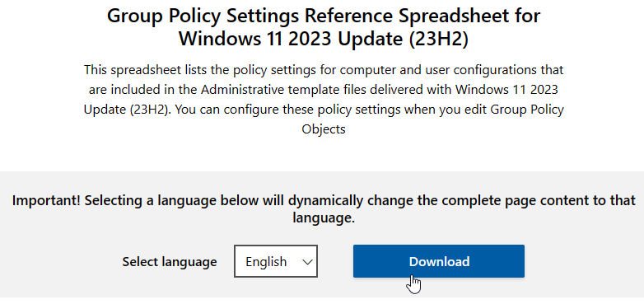644x304 pixels.
Task: Open the English language dropdown
Action: tap(276, 261)
